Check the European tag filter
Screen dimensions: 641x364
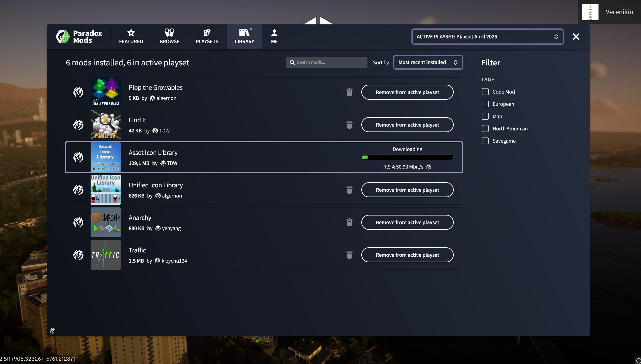point(485,104)
